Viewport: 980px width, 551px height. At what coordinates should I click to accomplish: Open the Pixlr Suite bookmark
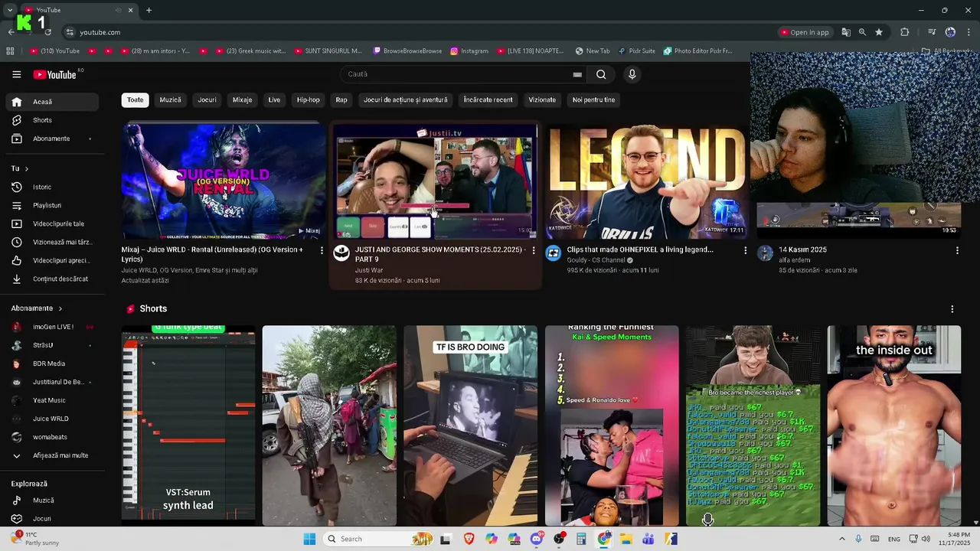(637, 51)
